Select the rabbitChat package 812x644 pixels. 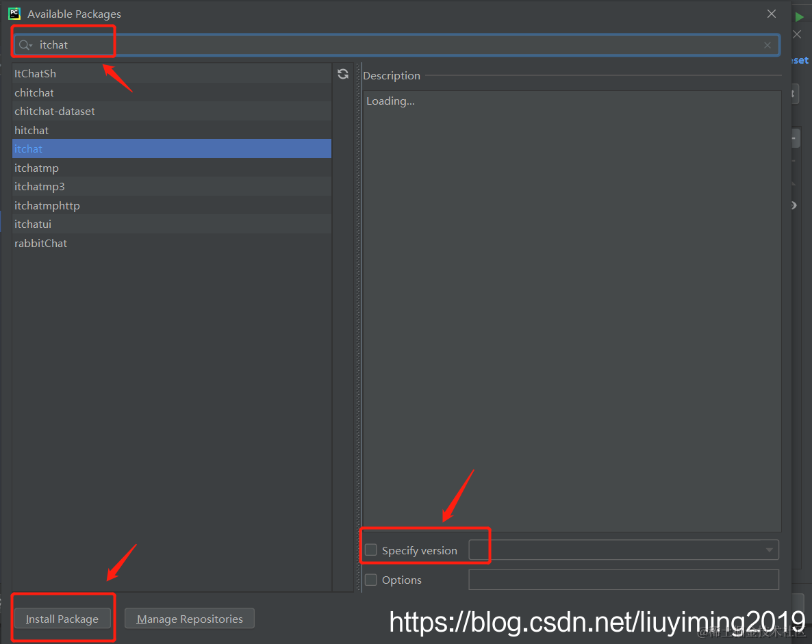[172, 244]
